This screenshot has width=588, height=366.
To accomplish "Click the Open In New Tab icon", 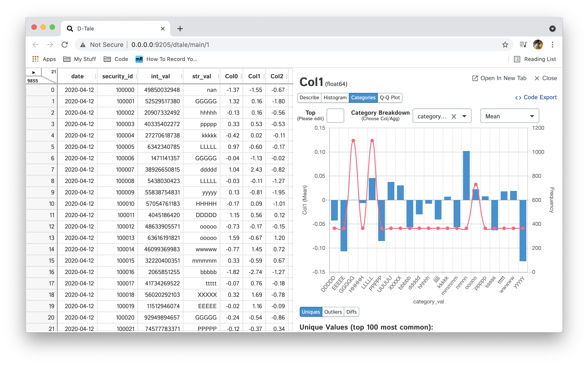I will 475,78.
